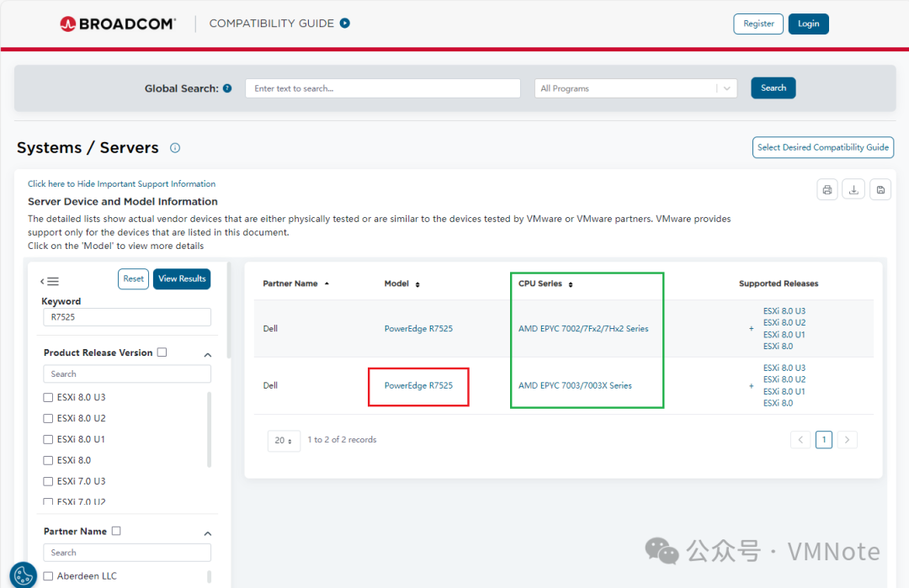Open Select Desired Compatibility Guide
The width and height of the screenshot is (909, 588).
[822, 147]
